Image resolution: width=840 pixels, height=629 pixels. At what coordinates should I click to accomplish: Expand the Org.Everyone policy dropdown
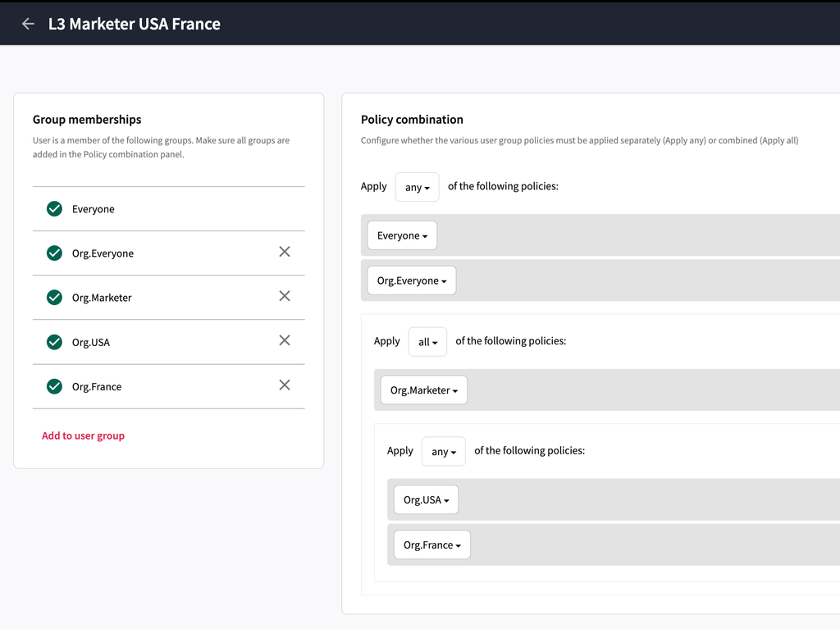[x=411, y=280]
